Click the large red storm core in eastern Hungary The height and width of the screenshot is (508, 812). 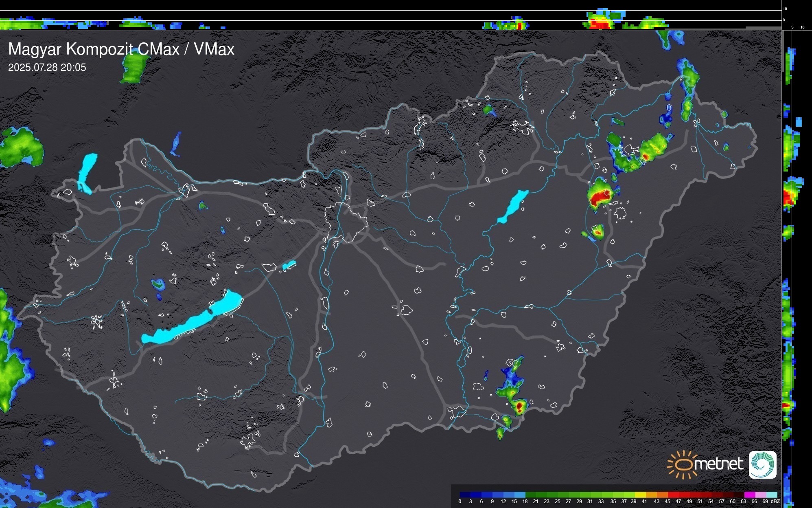tap(598, 197)
